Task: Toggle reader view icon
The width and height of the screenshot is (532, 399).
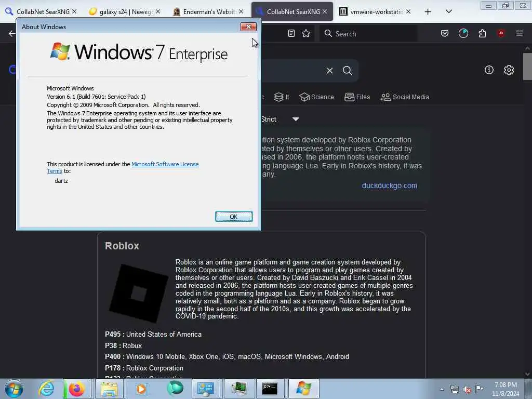Action: [x=291, y=33]
